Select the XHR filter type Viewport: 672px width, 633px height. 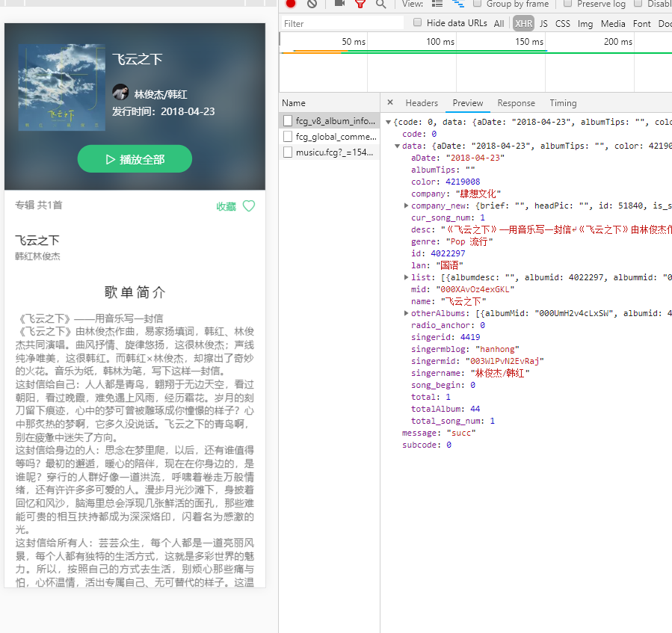tap(524, 24)
